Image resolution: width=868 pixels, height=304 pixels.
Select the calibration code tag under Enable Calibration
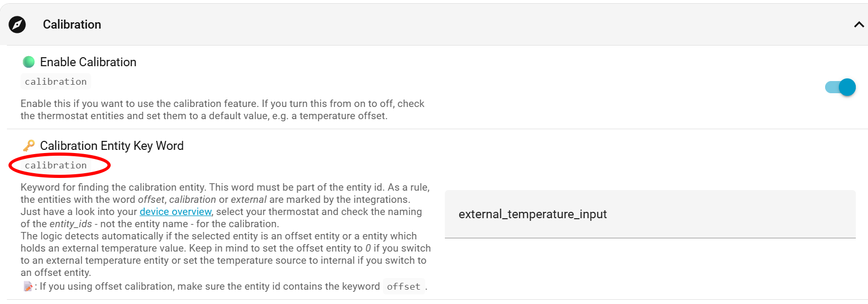coord(56,82)
